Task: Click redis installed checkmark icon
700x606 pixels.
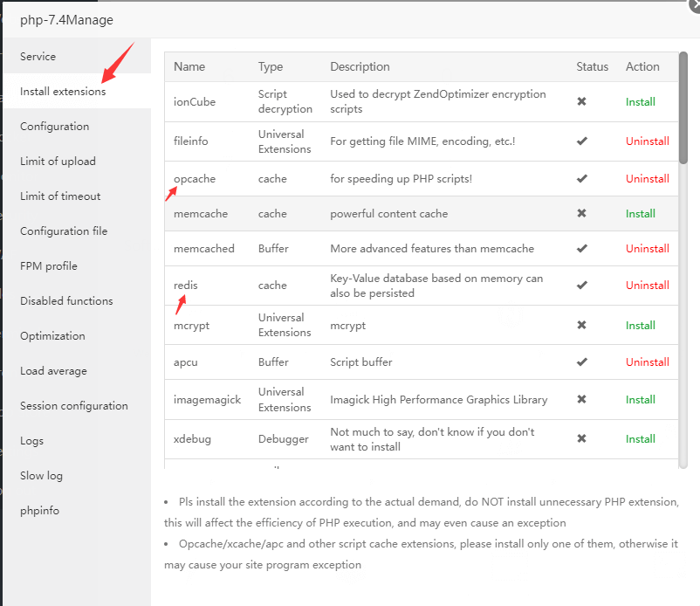Action: click(581, 285)
